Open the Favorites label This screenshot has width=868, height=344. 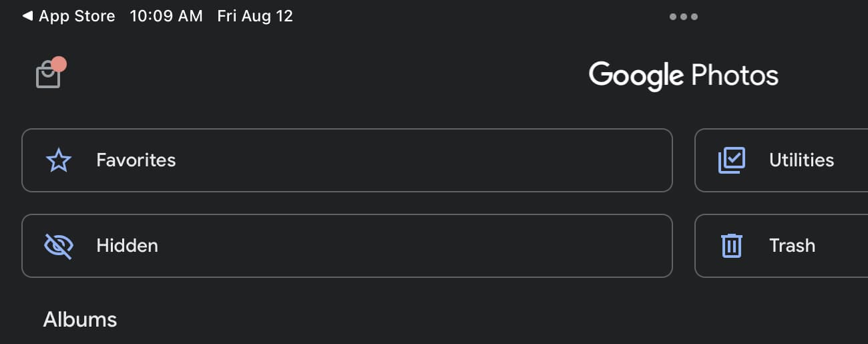pos(136,160)
